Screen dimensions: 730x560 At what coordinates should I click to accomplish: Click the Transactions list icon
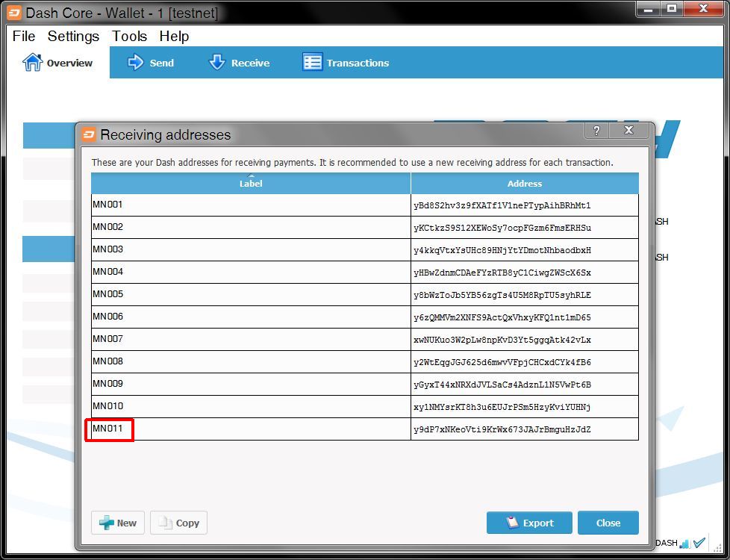[x=312, y=62]
